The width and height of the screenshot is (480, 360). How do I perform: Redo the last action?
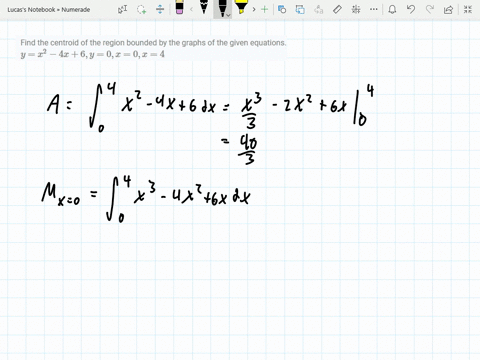(x=430, y=9)
